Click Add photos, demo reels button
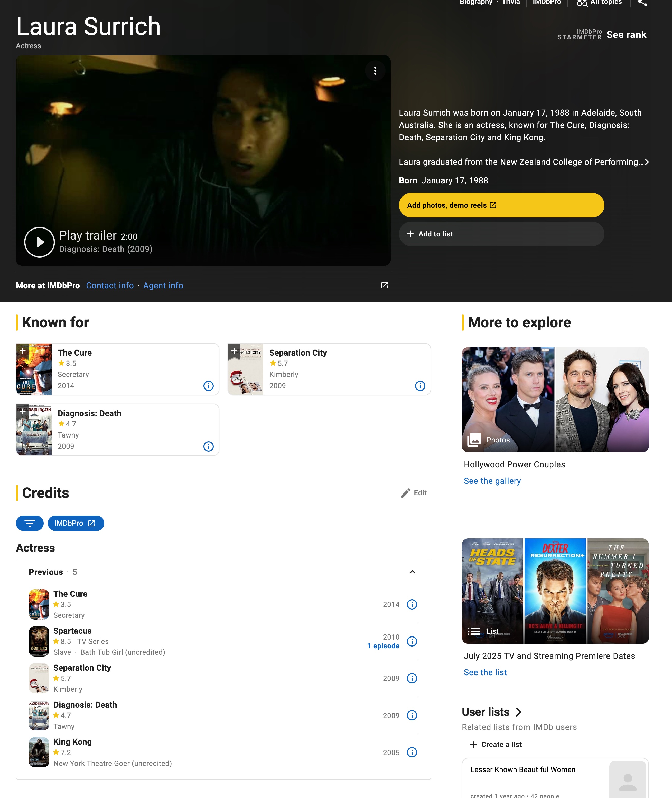Image resolution: width=672 pixels, height=798 pixels. point(501,205)
